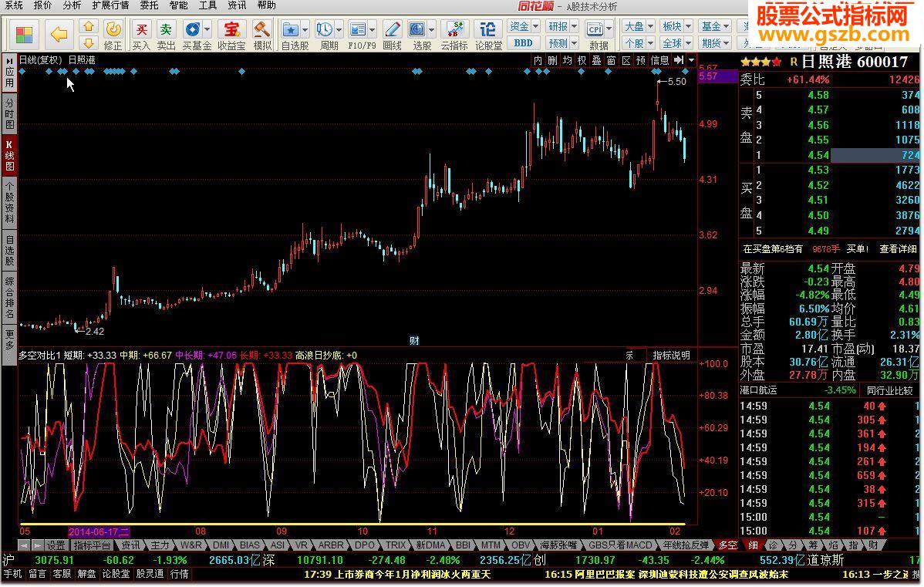Open the 卖出 sell tool
Screen dimensions: 924x587
tap(166, 34)
